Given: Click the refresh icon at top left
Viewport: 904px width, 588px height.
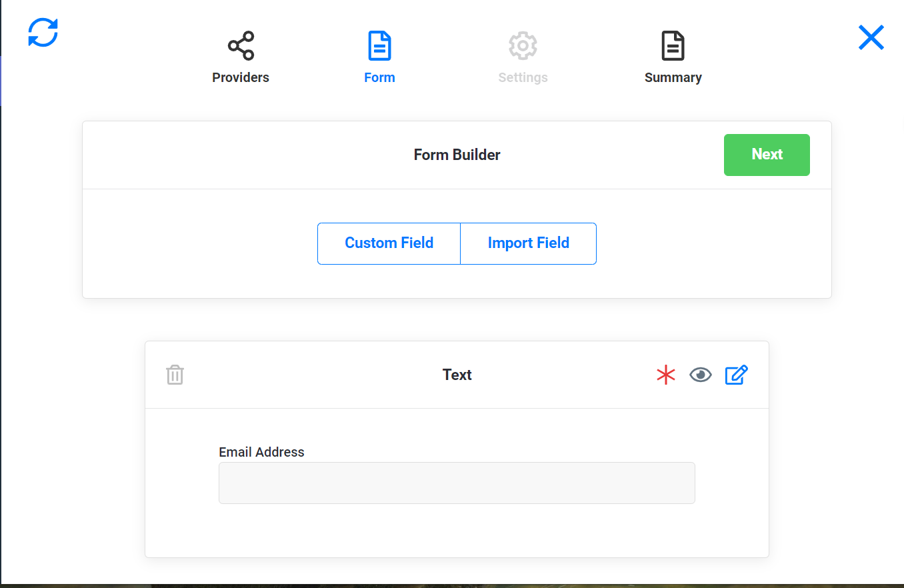Looking at the screenshot, I should (x=42, y=33).
